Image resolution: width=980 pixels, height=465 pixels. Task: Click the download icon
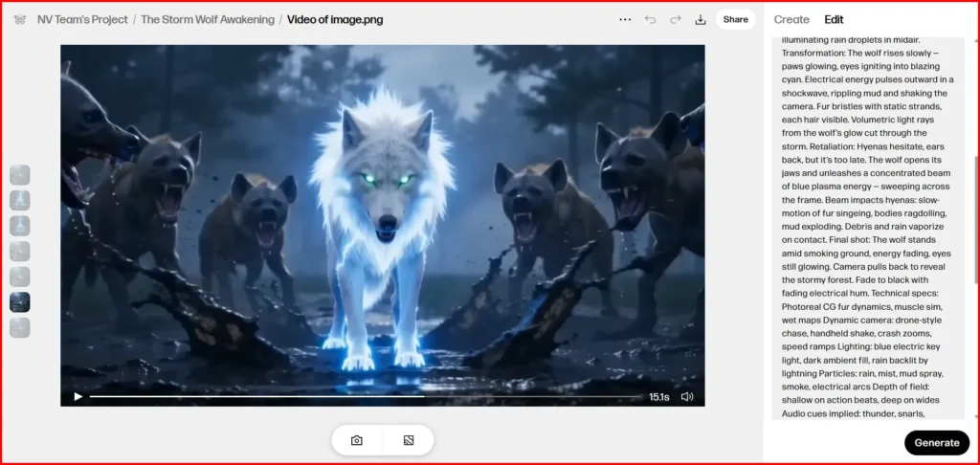701,19
